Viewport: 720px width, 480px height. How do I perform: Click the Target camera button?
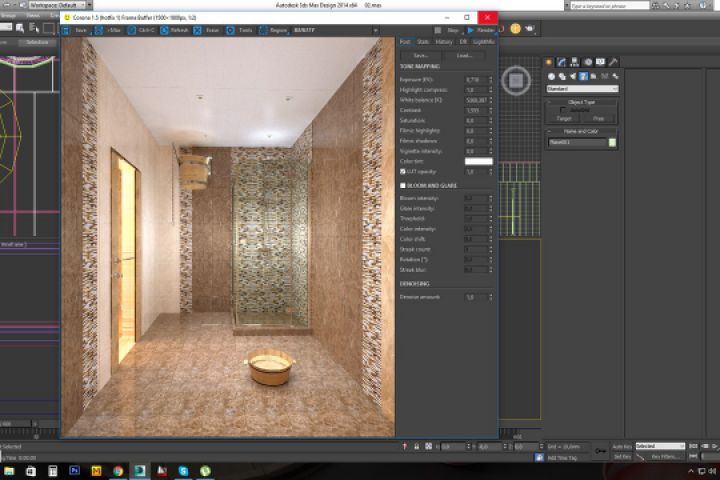pos(564,119)
